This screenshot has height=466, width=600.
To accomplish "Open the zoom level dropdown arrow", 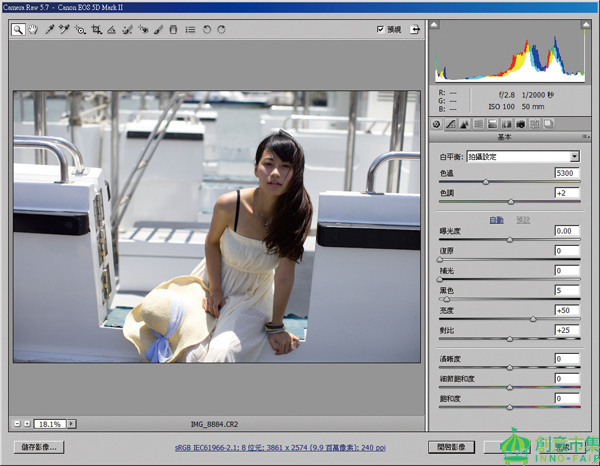I will tap(72, 424).
